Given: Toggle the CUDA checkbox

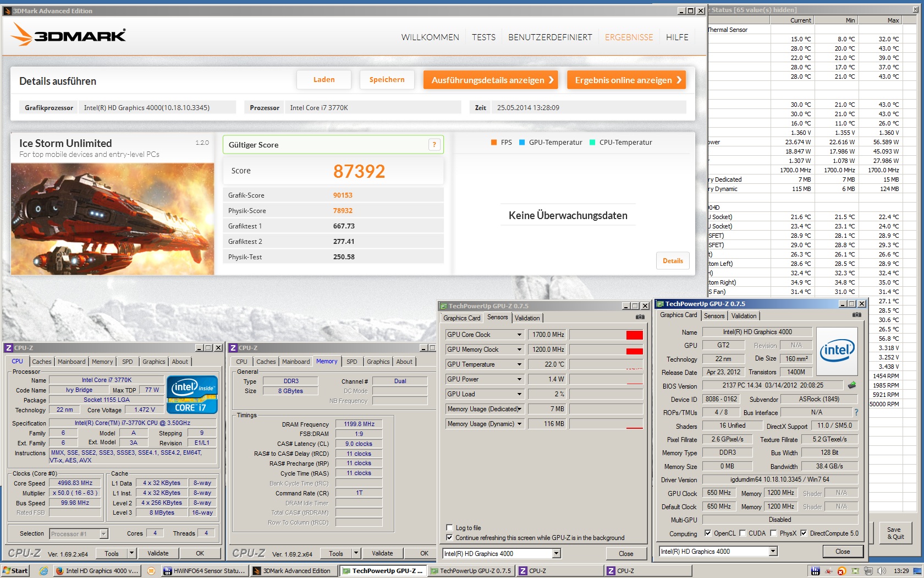Looking at the screenshot, I should pyautogui.click(x=743, y=533).
